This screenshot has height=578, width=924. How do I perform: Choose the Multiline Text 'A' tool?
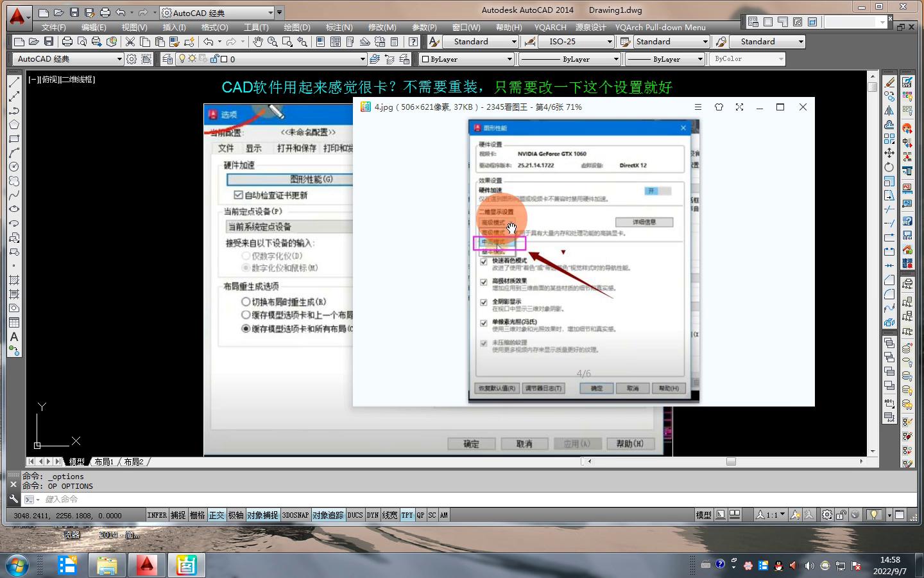tap(14, 337)
